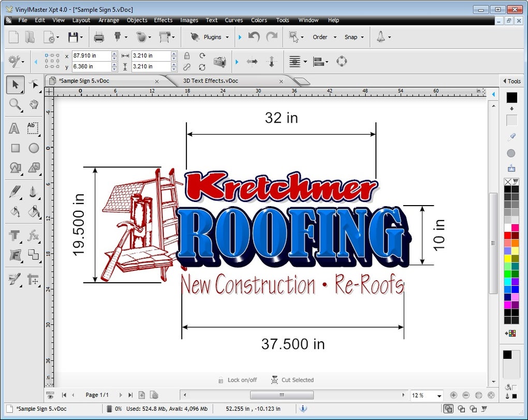Viewport: 528px width, 420px height.
Task: Toggle the eye visibility icon near page controls
Action: click(50, 395)
